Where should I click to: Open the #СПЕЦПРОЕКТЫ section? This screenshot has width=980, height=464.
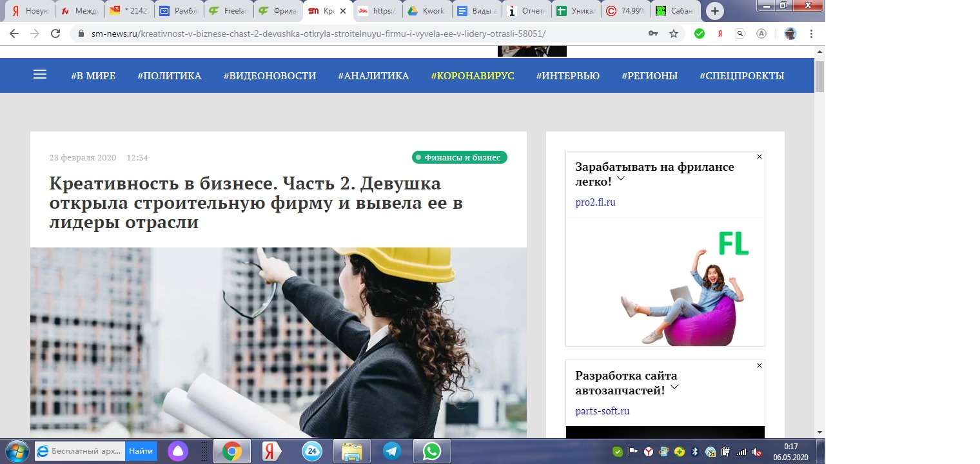point(742,75)
